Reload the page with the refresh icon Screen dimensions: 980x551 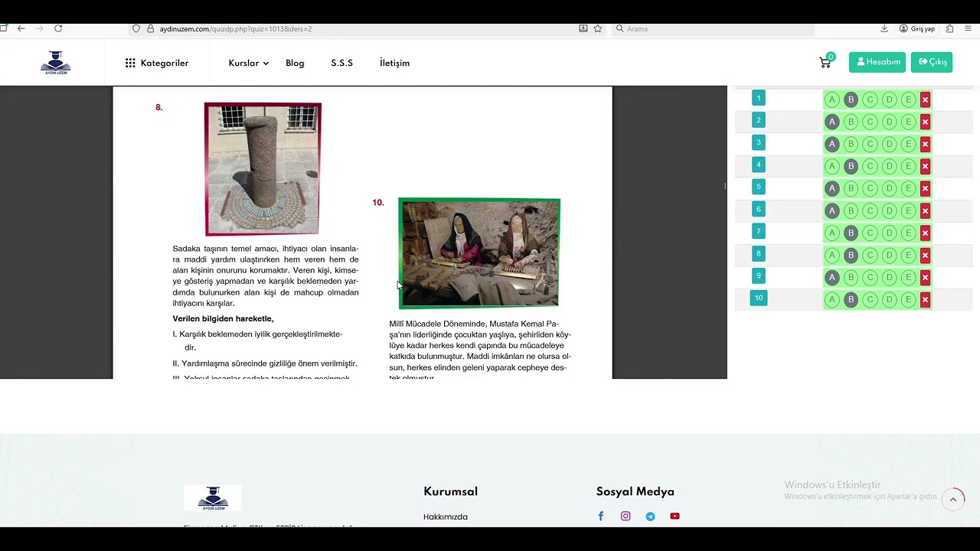(58, 28)
